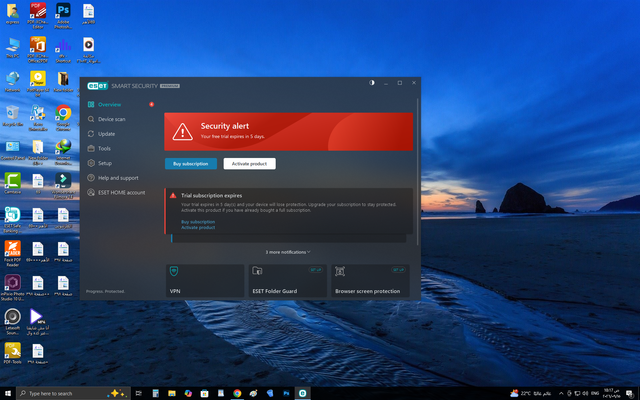Select the MP4 video file on desktop

38,322
